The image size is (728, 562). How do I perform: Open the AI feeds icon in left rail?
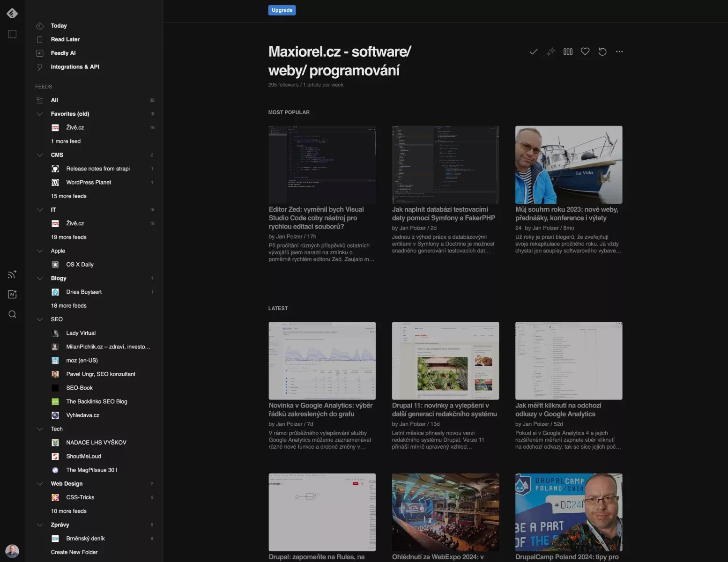pos(12,294)
